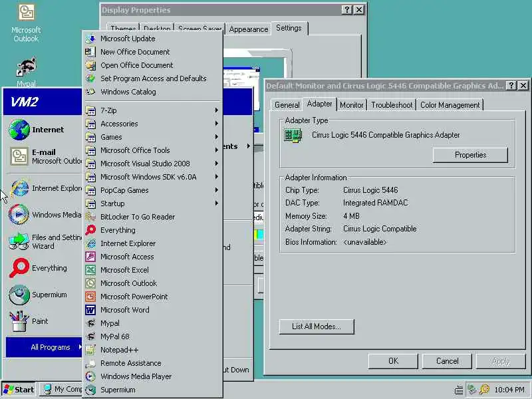The height and width of the screenshot is (399, 532).
Task: Expand the Startup submenu
Action: (x=153, y=203)
